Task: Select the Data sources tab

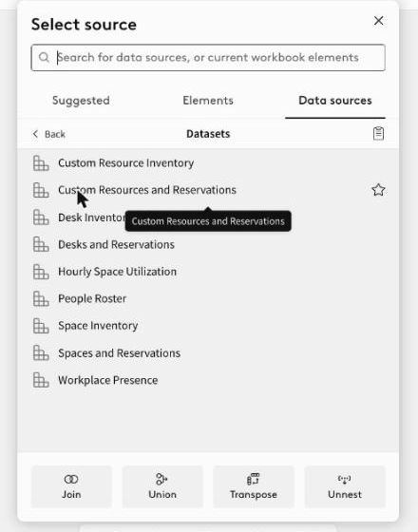Action: click(x=335, y=101)
